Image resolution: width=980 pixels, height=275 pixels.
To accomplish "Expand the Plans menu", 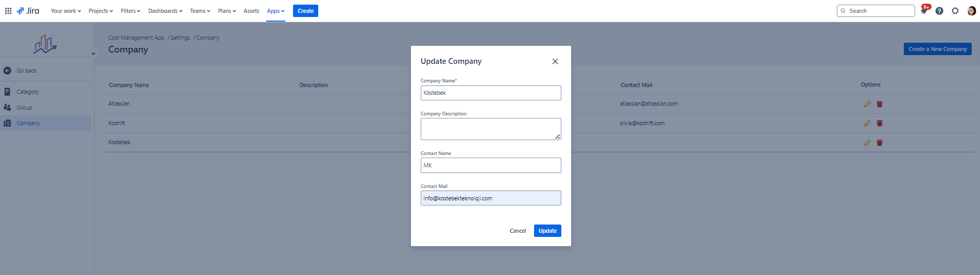I will 227,11.
